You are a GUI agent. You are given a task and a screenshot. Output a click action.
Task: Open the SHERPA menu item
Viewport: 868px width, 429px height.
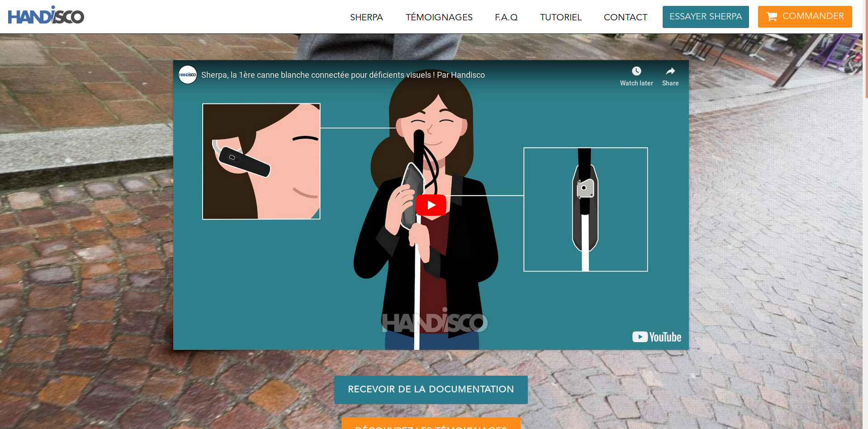pos(366,17)
